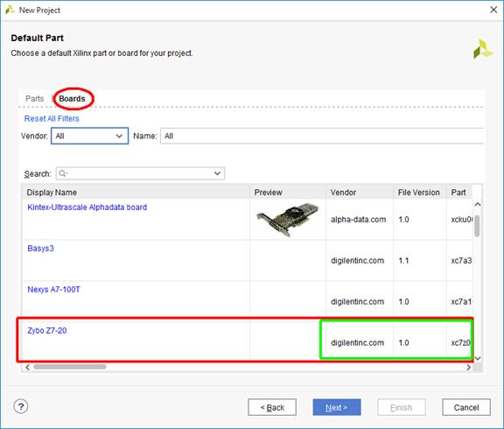This screenshot has height=429, width=504.
Task: Click the disabled Finish button
Action: coord(402,407)
